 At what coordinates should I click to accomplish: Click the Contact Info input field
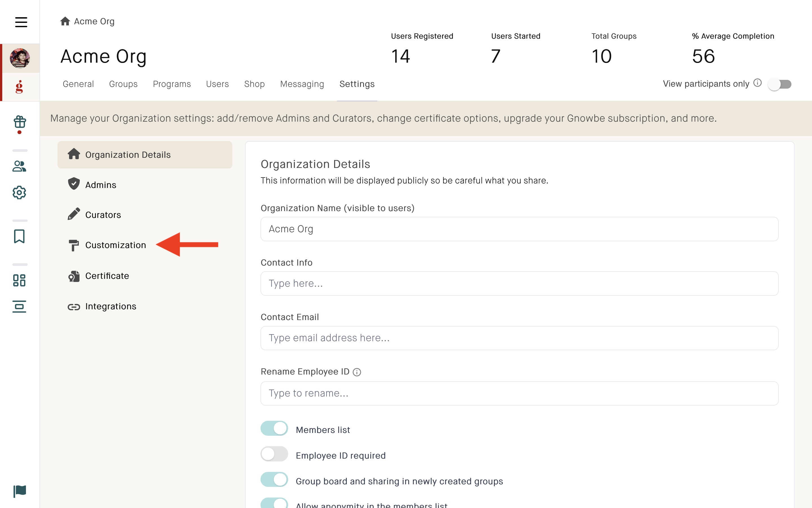pos(519,283)
